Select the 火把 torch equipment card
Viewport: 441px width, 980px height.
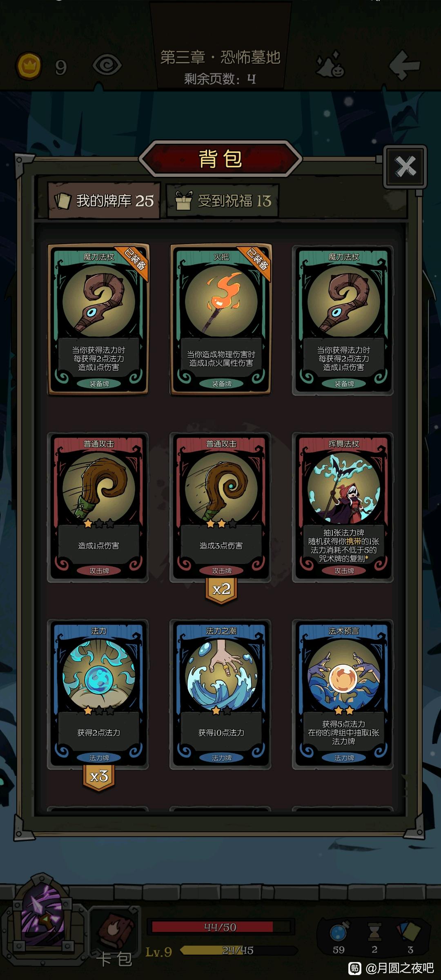coord(221,319)
